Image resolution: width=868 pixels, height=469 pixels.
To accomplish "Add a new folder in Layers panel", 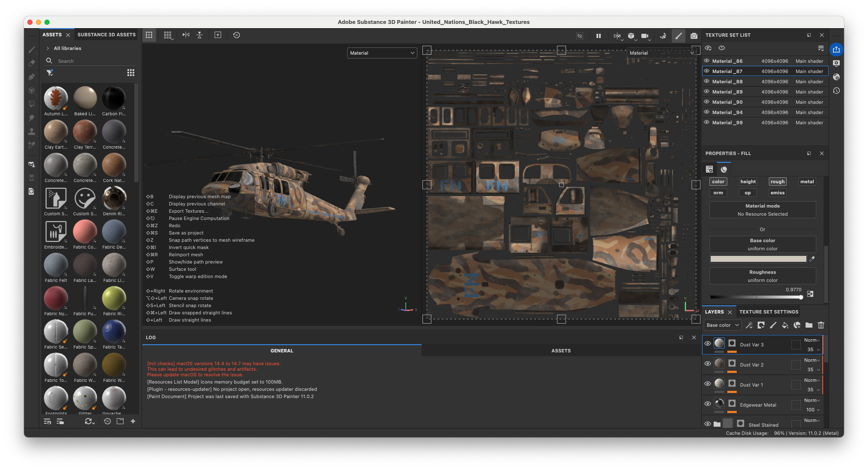I will 809,325.
